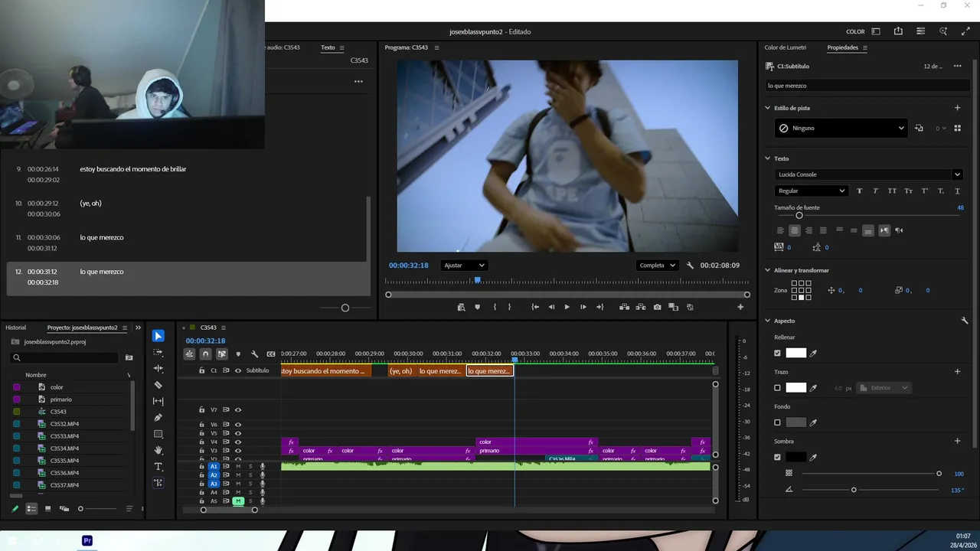Select caption row 9 'estoy buscando el momento de brillar'

tap(187, 174)
